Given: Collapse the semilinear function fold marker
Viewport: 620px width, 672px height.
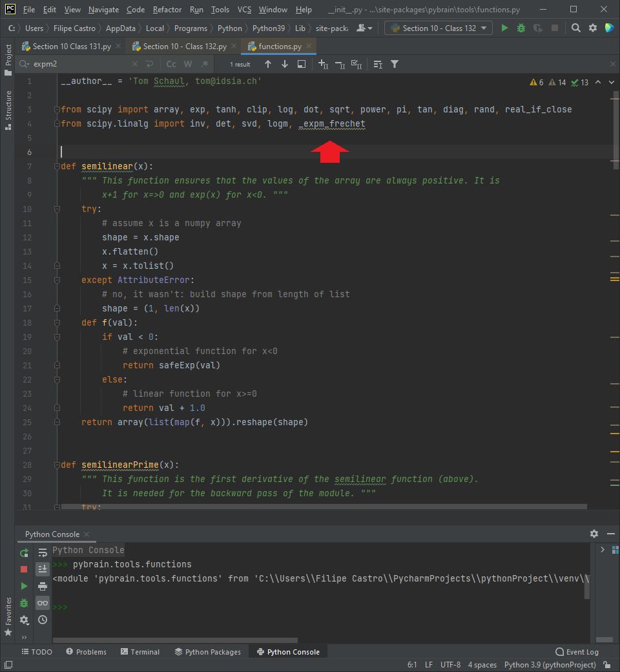Looking at the screenshot, I should pos(57,166).
